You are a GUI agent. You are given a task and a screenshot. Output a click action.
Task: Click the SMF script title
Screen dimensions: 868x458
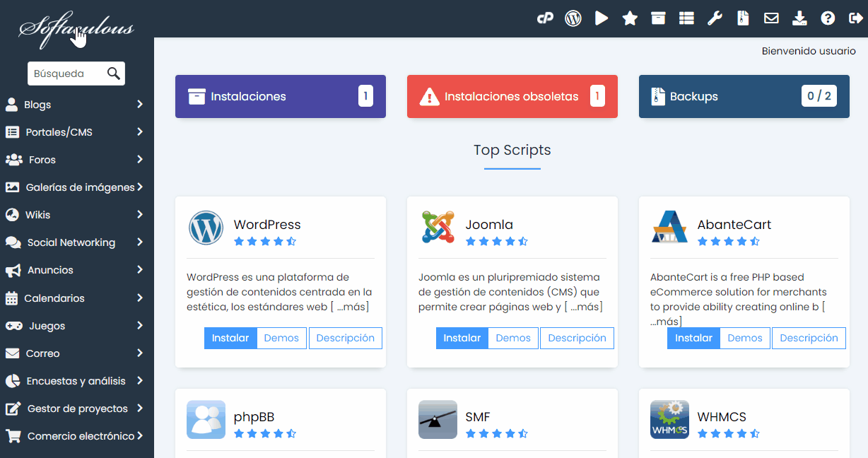[478, 416]
